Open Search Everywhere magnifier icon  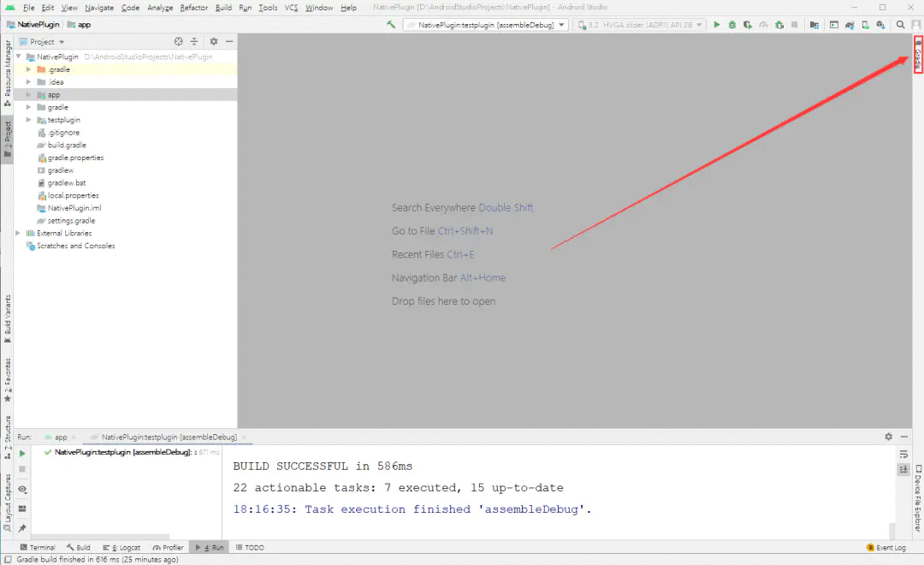[900, 25]
